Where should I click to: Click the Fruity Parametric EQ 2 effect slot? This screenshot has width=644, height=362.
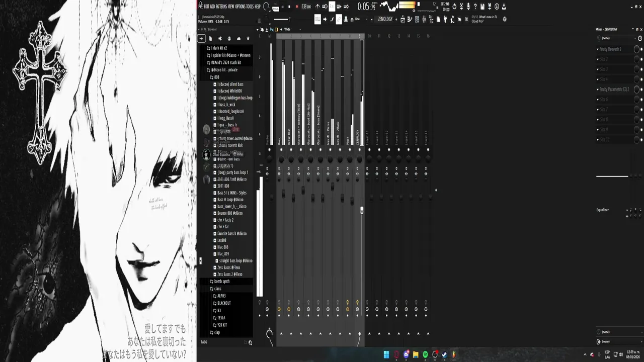tap(614, 89)
